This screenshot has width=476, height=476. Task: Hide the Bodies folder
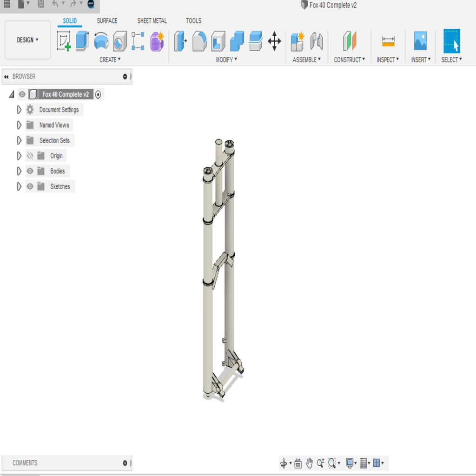30,171
